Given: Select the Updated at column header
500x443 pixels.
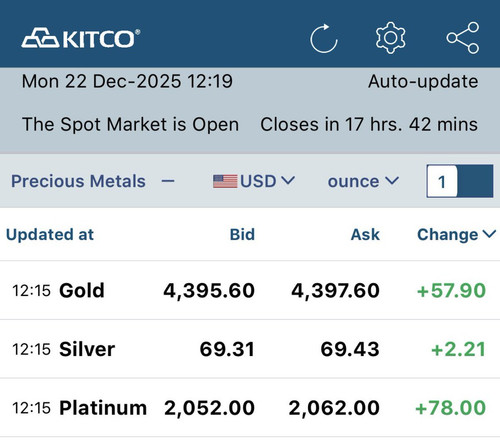Looking at the screenshot, I should pos(50,234).
